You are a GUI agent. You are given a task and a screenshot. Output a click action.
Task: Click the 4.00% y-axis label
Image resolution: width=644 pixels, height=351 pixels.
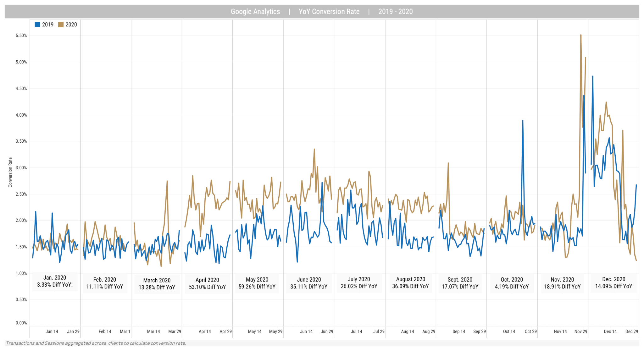(21, 115)
